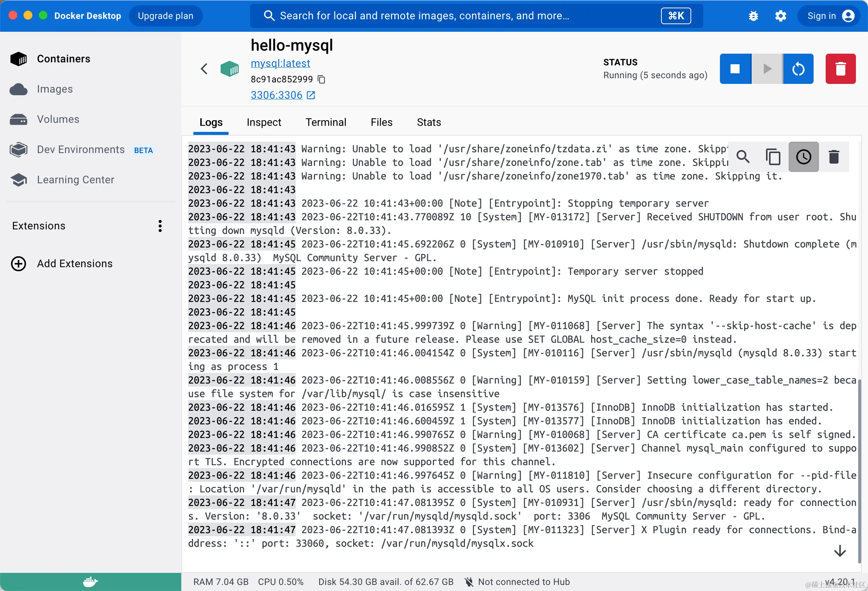Click the Docker whale icon in the status bar

point(90,582)
